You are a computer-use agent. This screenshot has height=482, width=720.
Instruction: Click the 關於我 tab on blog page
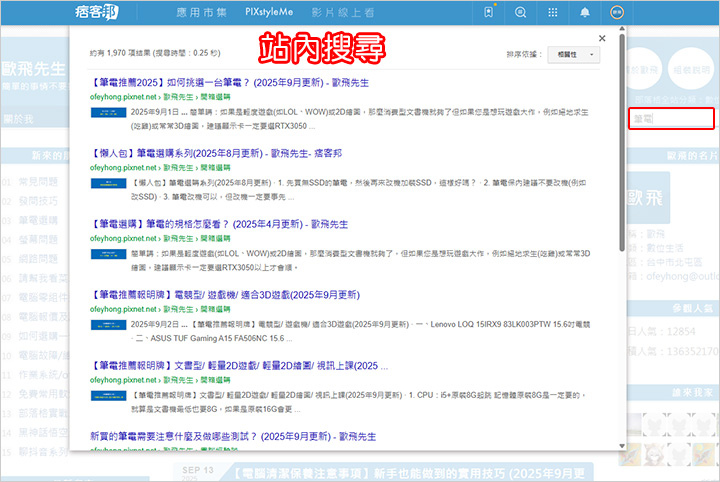[18, 119]
